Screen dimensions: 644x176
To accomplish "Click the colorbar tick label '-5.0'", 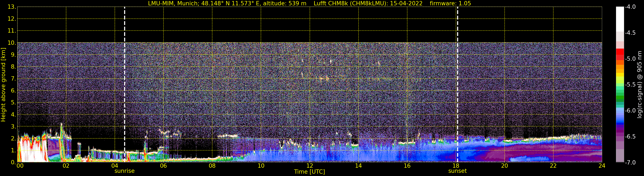I will (x=630, y=59).
